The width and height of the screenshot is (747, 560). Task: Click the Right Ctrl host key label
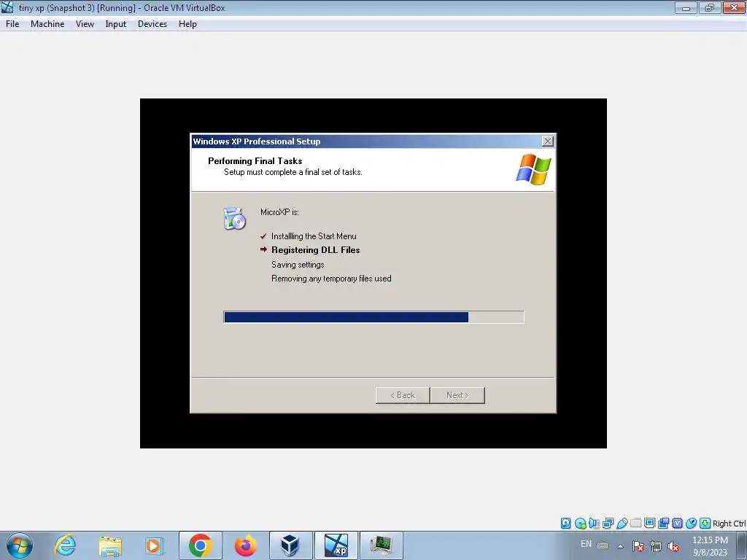pos(729,524)
